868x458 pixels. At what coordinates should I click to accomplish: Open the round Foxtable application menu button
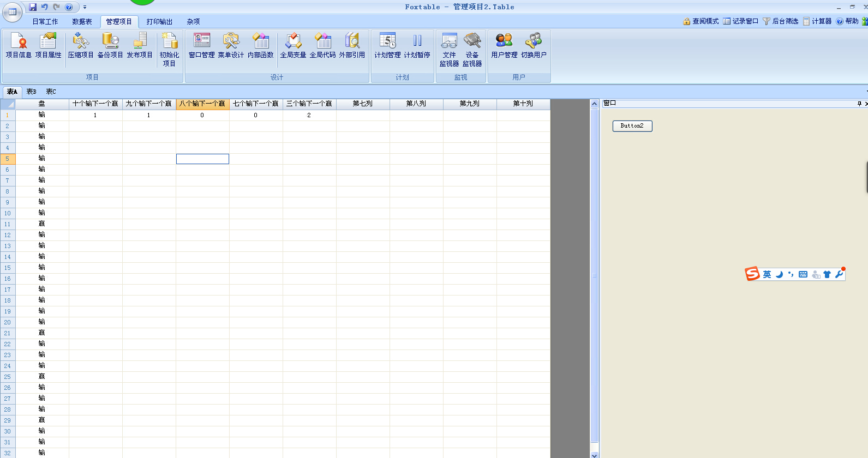click(x=12, y=11)
